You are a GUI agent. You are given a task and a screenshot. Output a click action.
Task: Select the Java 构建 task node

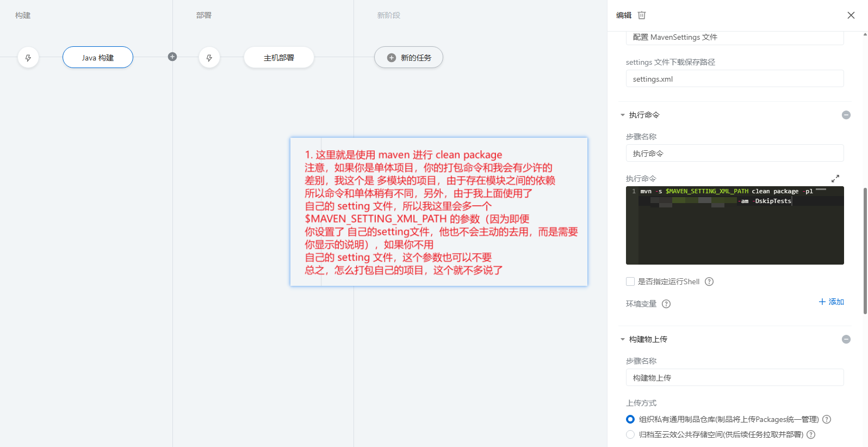[98, 57]
